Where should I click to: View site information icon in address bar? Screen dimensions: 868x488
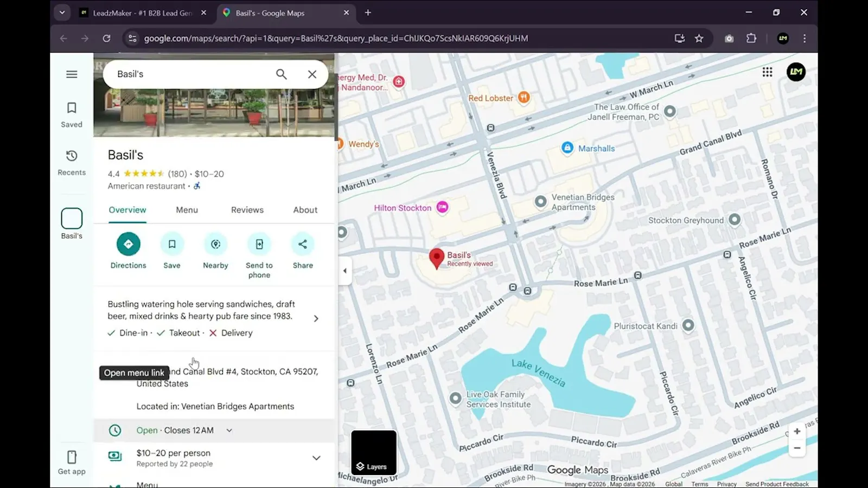pos(132,38)
